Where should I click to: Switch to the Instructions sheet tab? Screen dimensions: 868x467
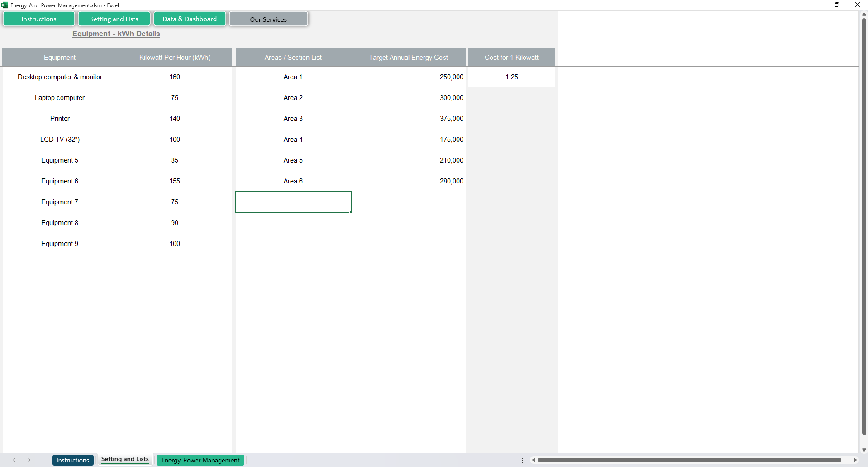click(x=73, y=460)
